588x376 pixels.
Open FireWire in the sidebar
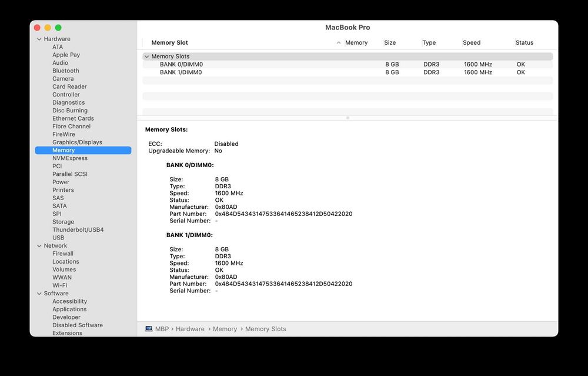tap(64, 134)
